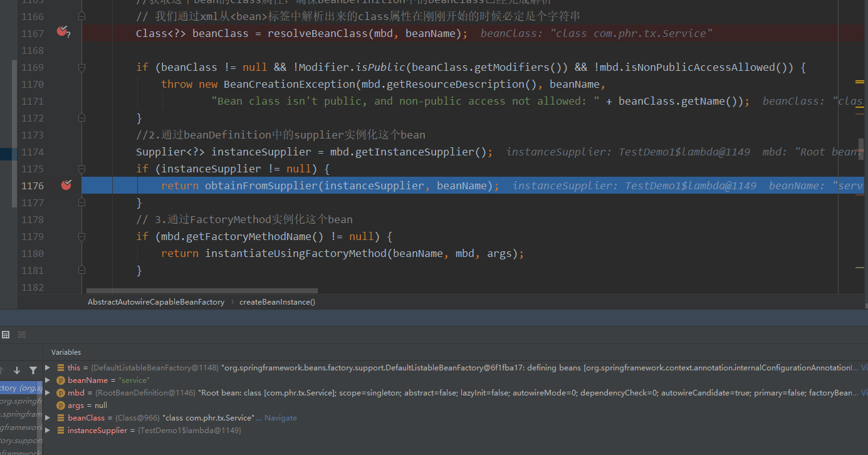The height and width of the screenshot is (455, 868).
Task: Click the variable icon beside instanceSupplier
Action: (61, 431)
